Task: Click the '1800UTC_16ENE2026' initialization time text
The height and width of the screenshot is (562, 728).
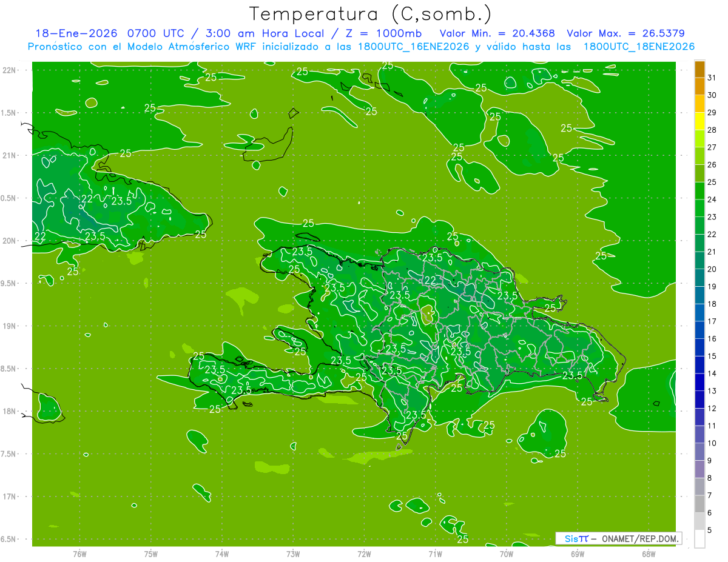Action: 413,47
